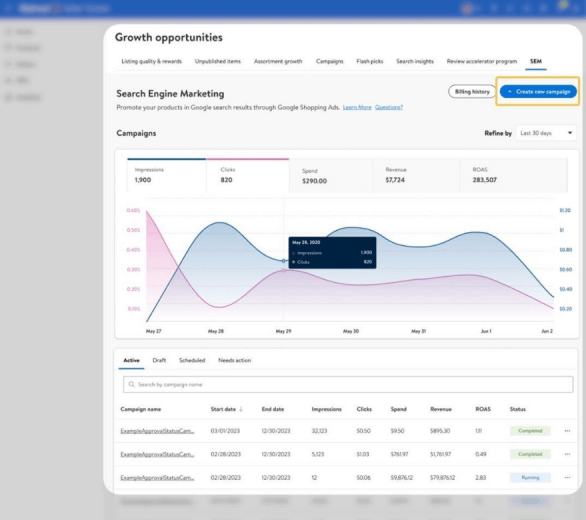Viewport: 586px width, 520px height.
Task: Click the magnifier icon in campaign search
Action: coord(132,384)
